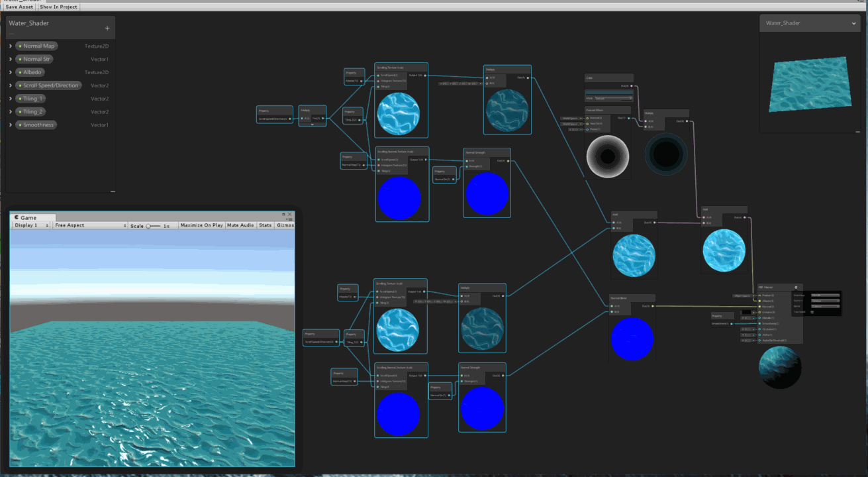Click the Game view panel options icon
The width and height of the screenshot is (868, 477).
(x=289, y=219)
